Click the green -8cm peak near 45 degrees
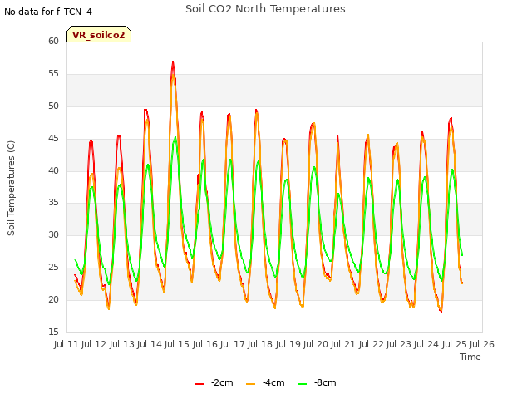Image resolution: width=532 pixels, height=399 pixels. tap(175, 137)
